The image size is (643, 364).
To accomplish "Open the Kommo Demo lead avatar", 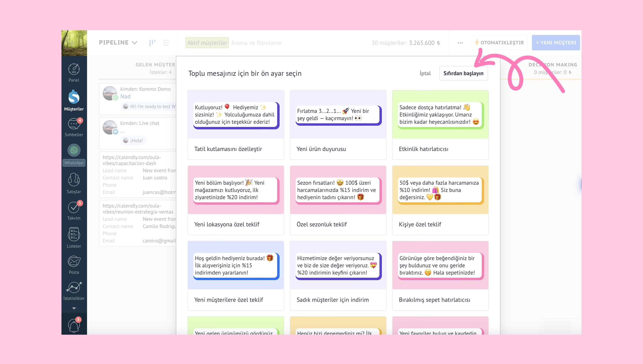I will click(110, 93).
